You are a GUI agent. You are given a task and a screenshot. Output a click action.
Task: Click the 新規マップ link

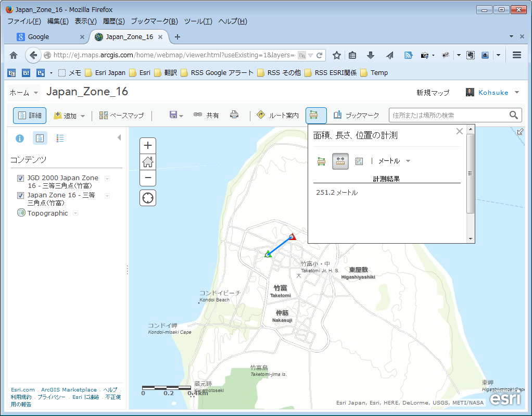coord(433,93)
